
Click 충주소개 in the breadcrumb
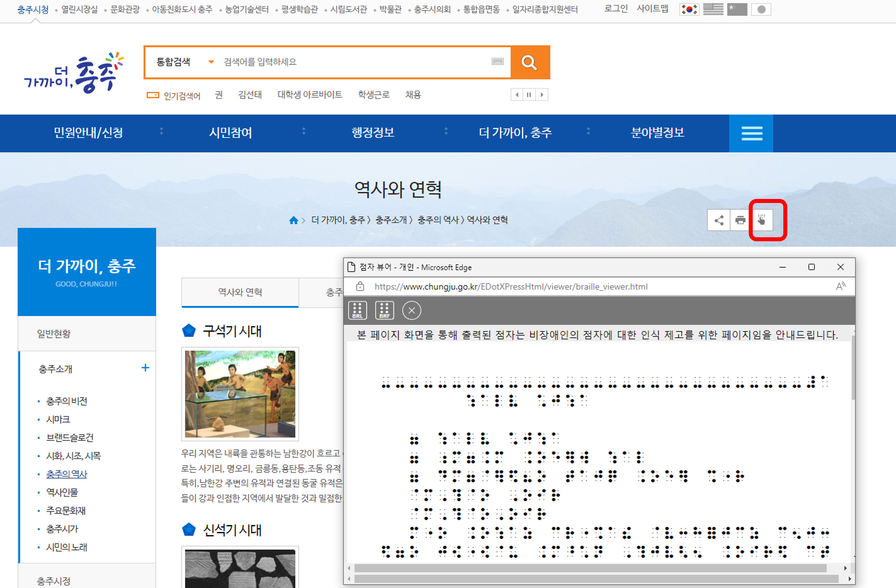click(391, 220)
